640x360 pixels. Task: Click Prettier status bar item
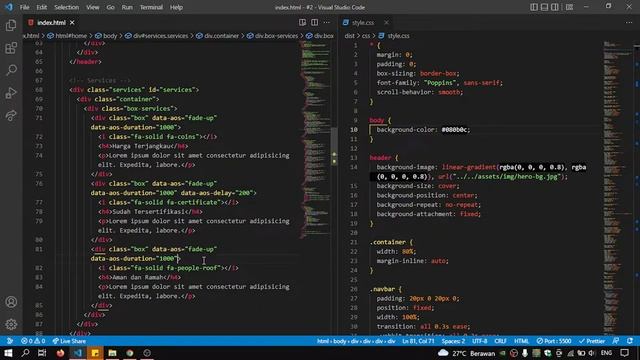click(592, 341)
